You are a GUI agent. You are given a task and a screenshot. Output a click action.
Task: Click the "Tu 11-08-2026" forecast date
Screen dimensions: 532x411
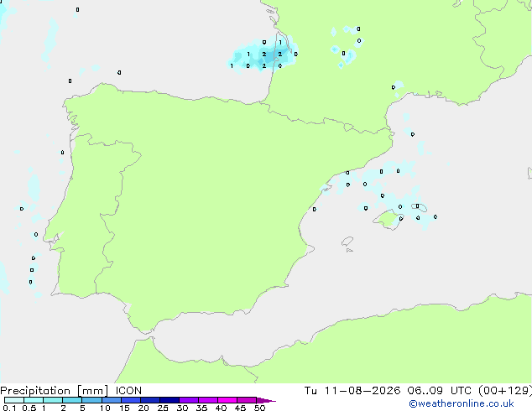click(352, 391)
